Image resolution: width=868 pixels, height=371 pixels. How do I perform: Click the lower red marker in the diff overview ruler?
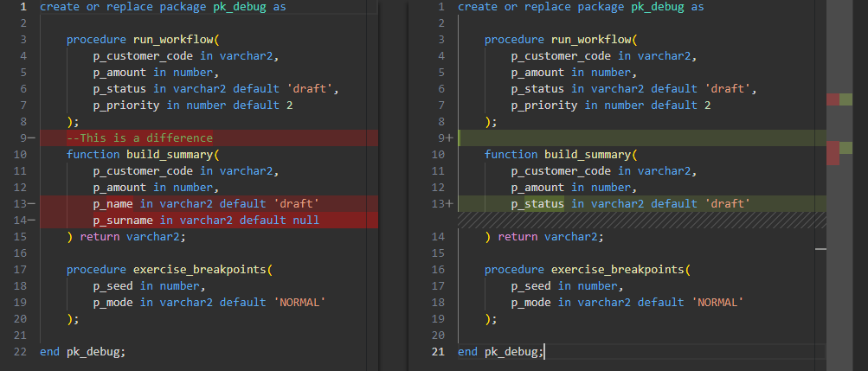(833, 153)
